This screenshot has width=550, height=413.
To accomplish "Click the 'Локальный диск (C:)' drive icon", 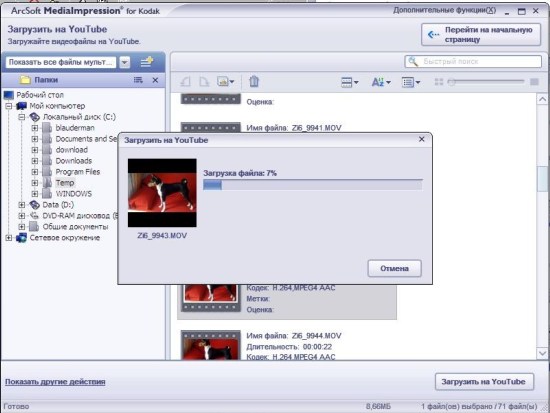I will pyautogui.click(x=34, y=117).
